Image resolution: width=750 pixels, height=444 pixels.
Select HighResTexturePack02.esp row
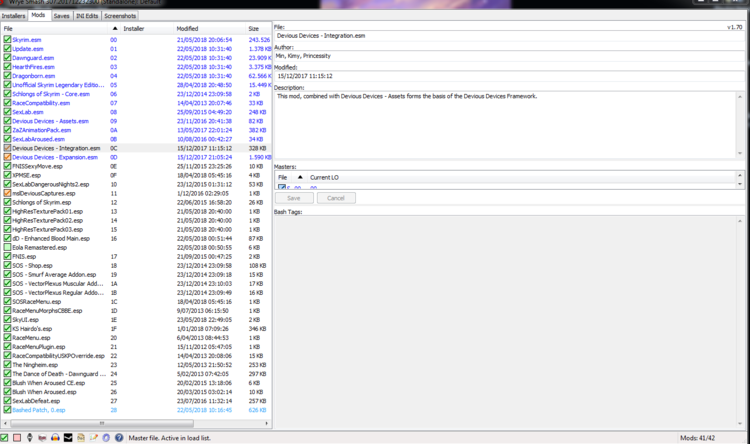pos(136,221)
